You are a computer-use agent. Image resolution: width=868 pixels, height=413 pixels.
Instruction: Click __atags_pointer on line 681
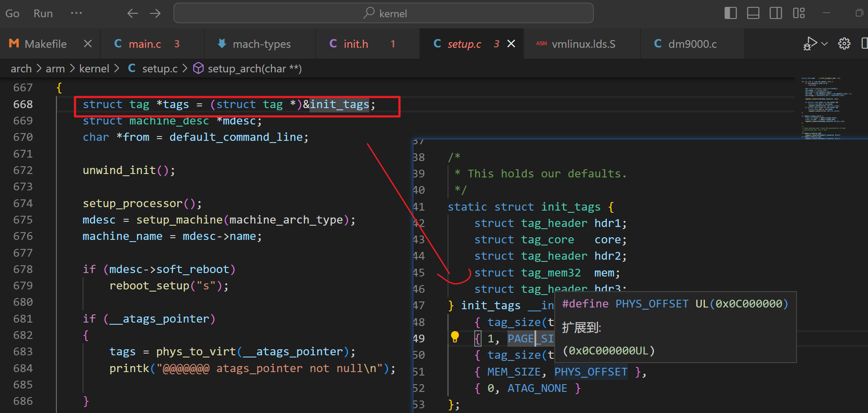click(159, 319)
